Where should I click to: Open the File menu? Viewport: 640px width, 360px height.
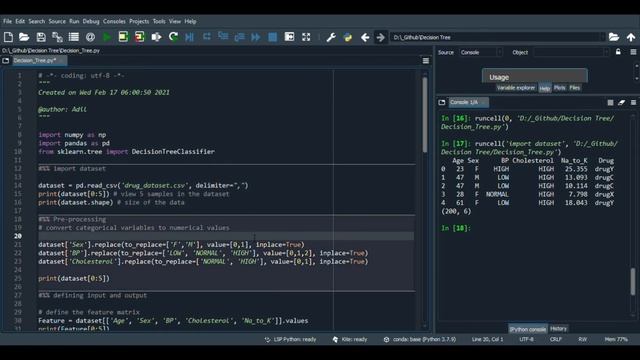(7, 21)
